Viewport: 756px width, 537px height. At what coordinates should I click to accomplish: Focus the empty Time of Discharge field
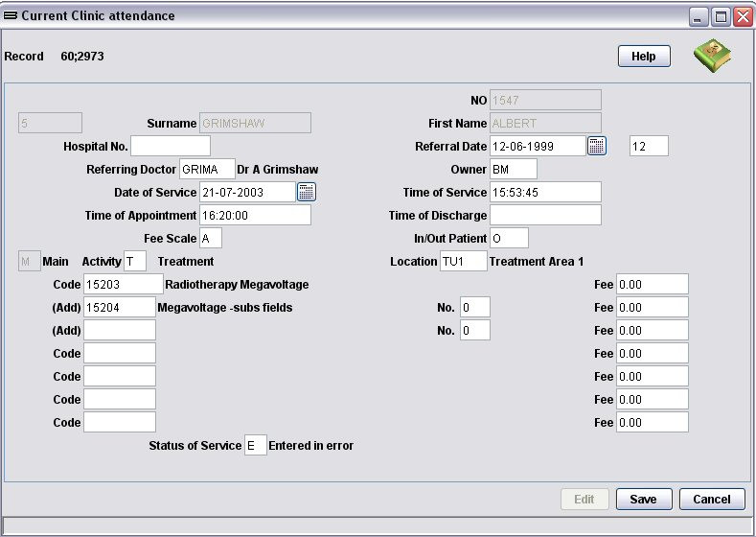pos(545,215)
